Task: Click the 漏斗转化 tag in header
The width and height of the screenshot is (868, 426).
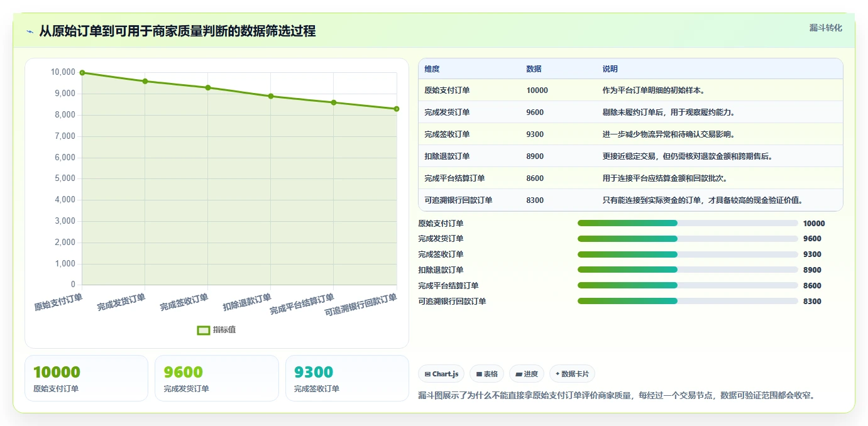Action: pyautogui.click(x=825, y=28)
